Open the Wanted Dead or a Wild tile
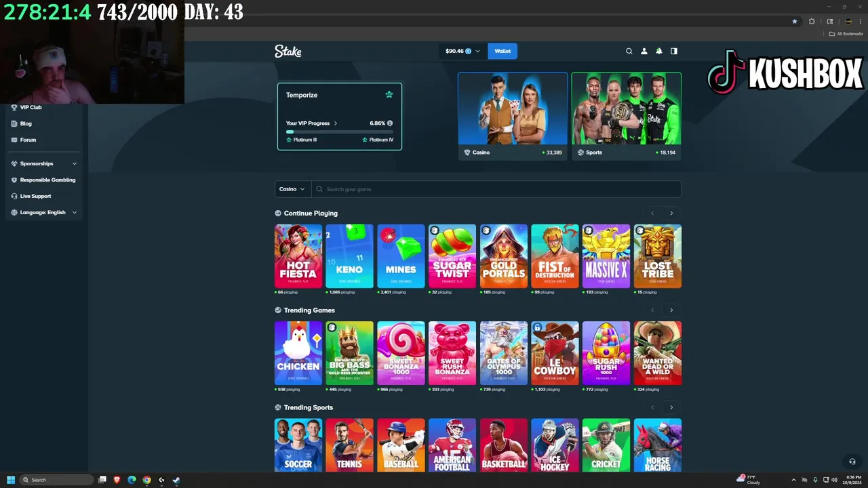This screenshot has width=868, height=488. click(x=657, y=353)
